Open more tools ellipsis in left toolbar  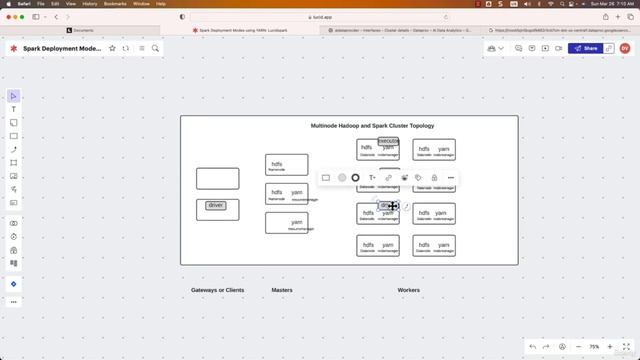click(13, 302)
